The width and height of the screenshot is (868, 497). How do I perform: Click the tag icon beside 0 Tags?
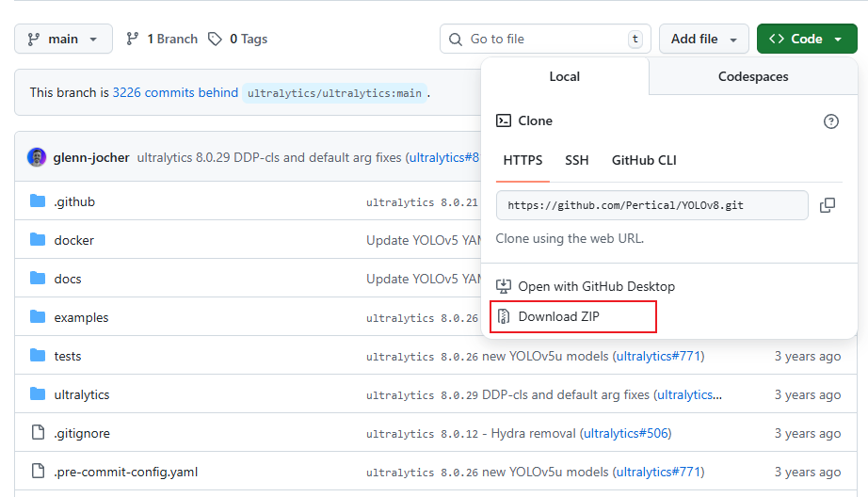point(215,39)
